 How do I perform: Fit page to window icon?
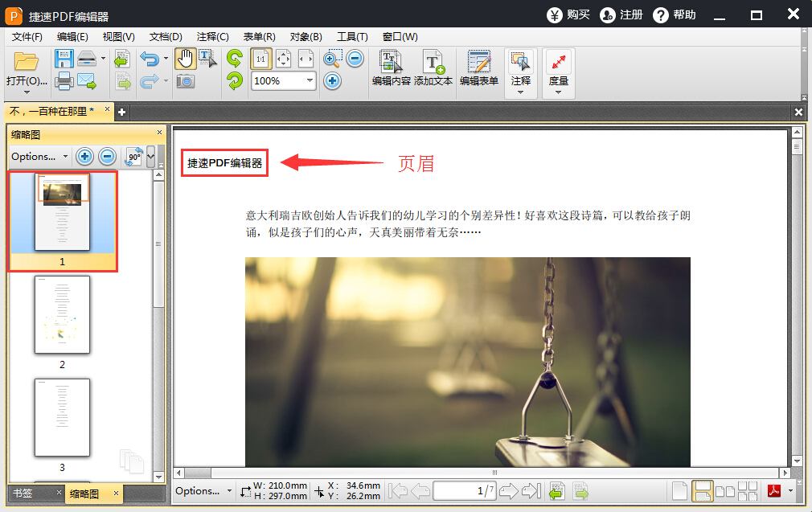(x=283, y=59)
